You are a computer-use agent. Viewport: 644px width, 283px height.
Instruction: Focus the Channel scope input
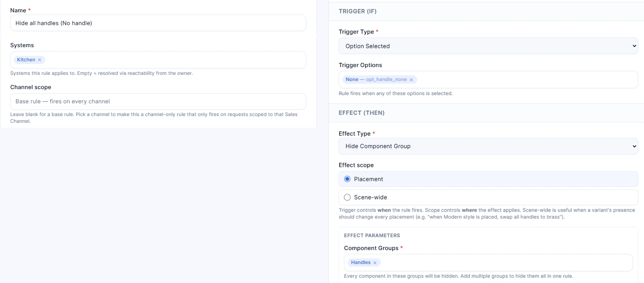click(x=158, y=101)
